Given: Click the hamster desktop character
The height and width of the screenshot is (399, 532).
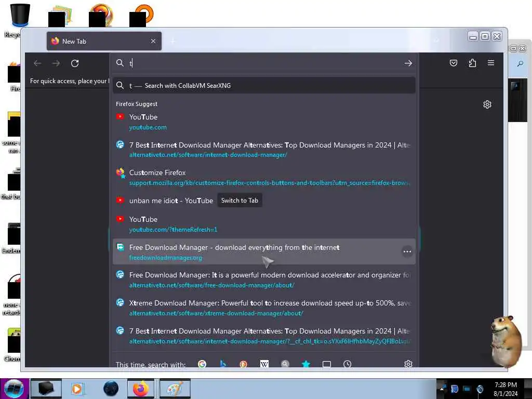Looking at the screenshot, I should pyautogui.click(x=506, y=341).
